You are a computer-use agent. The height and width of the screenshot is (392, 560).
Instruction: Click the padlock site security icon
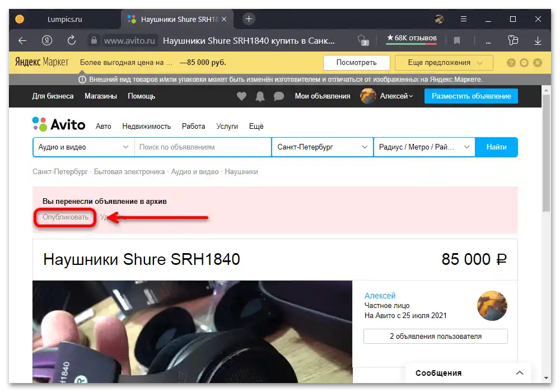click(x=94, y=40)
